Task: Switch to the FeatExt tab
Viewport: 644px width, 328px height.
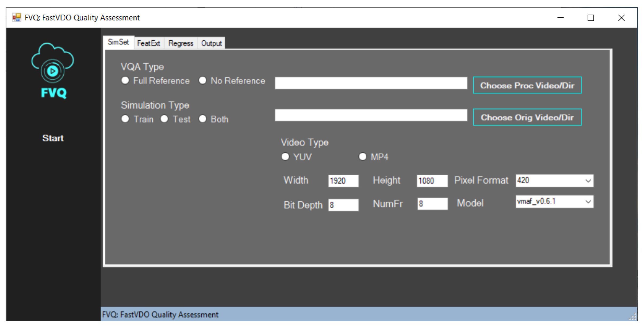Action: point(148,43)
